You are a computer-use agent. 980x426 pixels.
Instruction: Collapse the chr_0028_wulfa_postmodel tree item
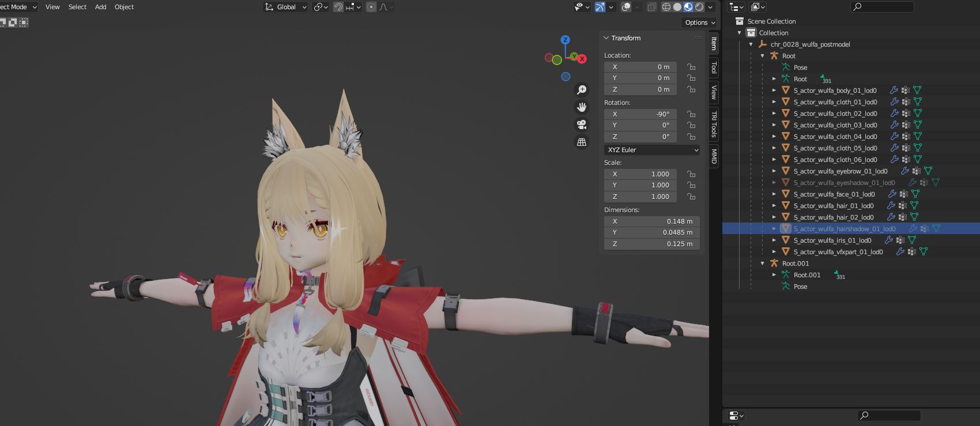tap(751, 44)
